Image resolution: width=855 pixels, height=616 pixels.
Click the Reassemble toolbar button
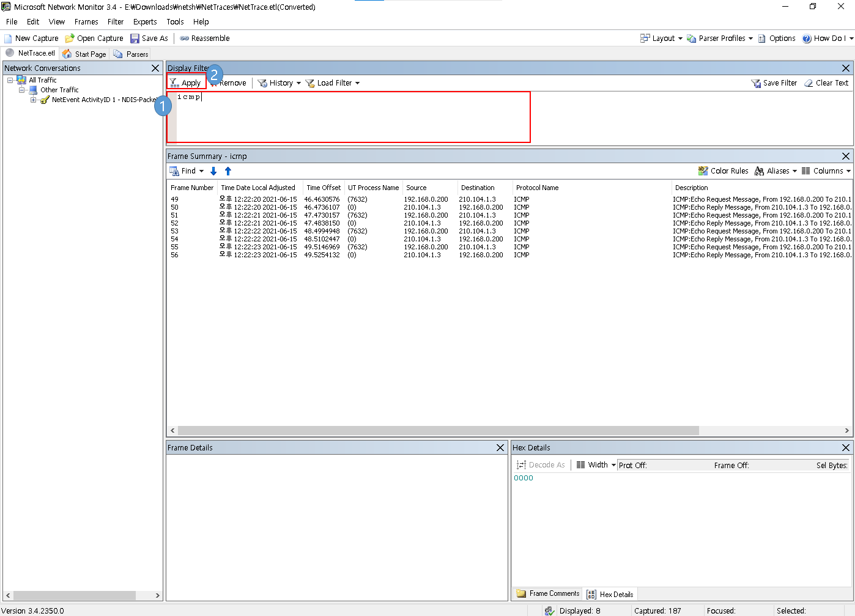pos(204,38)
